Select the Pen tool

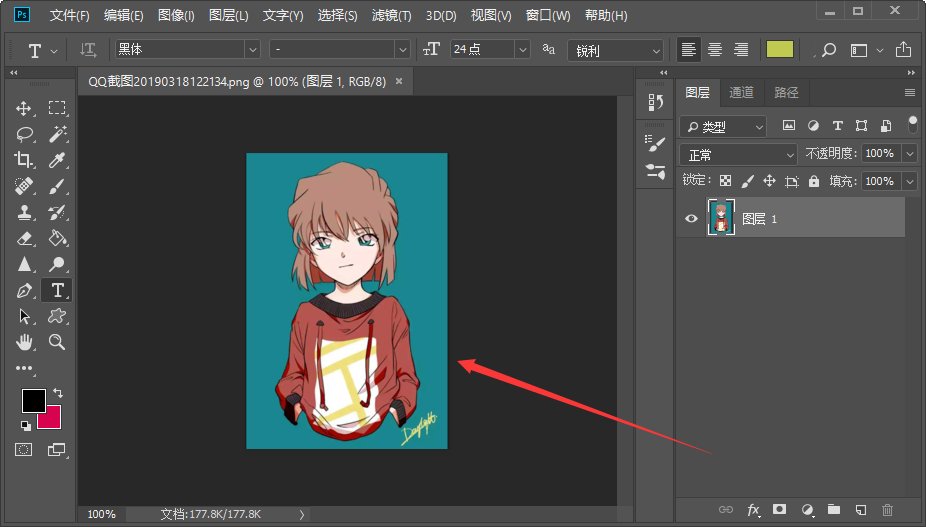[x=24, y=290]
